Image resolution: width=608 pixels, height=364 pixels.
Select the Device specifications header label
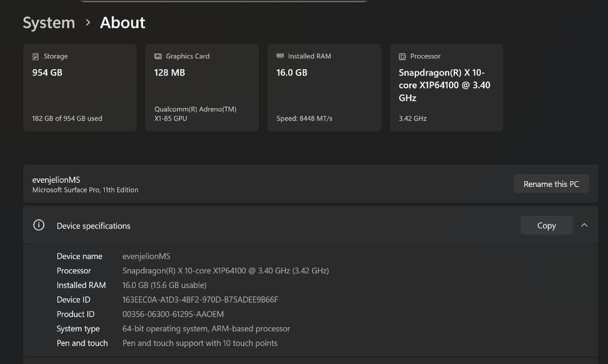pyautogui.click(x=93, y=226)
